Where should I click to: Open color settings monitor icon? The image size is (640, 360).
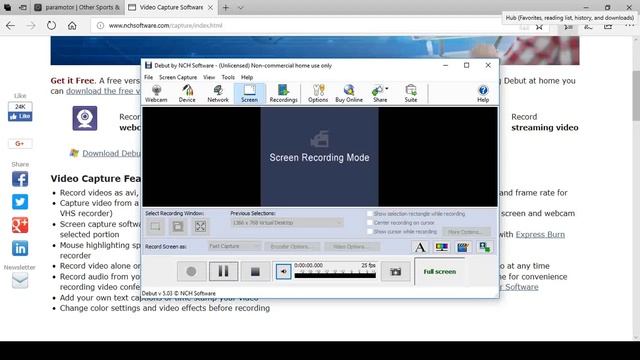pyautogui.click(x=442, y=247)
